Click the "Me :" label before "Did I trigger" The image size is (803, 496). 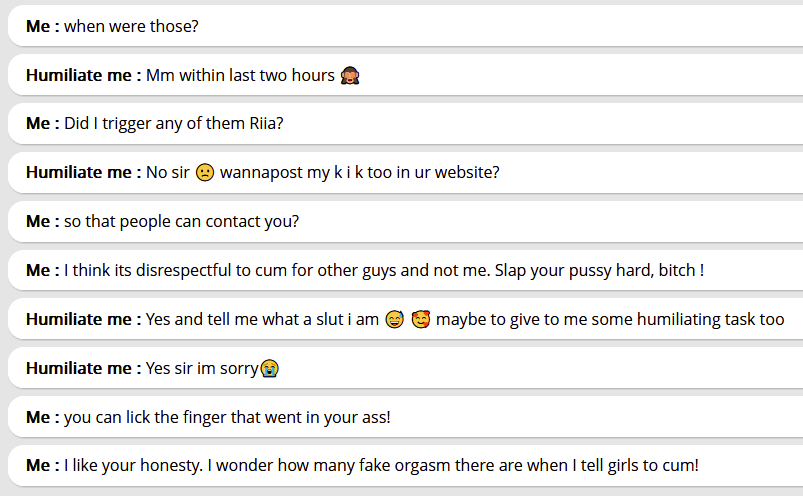(x=43, y=123)
